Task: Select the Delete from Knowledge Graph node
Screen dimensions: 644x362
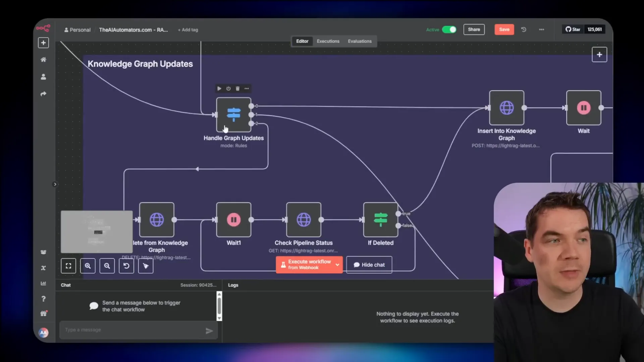Action: point(157,220)
